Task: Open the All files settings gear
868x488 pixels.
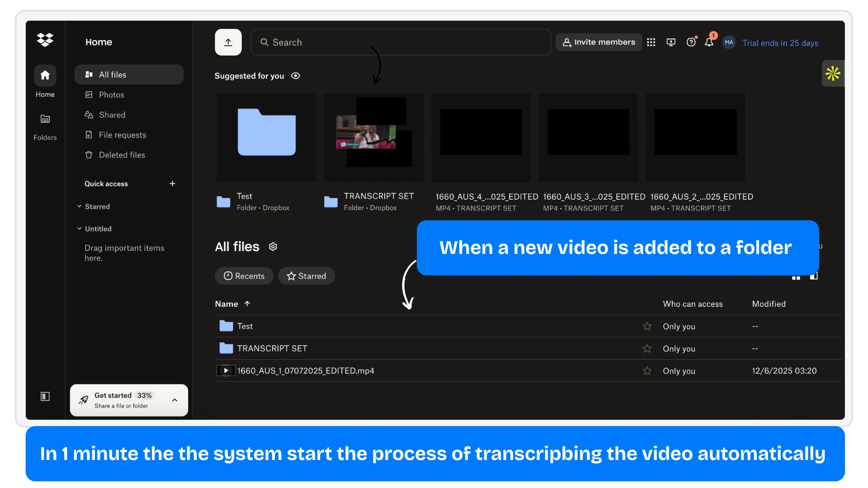Action: pyautogui.click(x=273, y=247)
